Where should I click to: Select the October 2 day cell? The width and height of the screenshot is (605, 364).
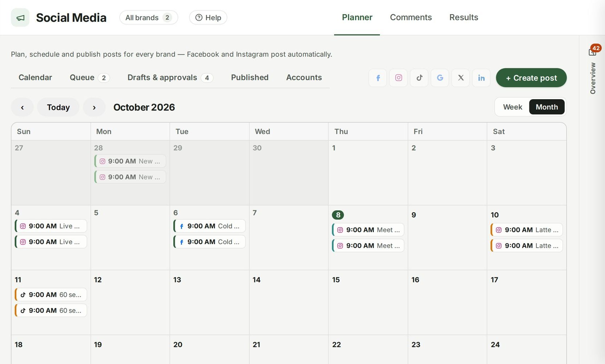tap(447, 173)
